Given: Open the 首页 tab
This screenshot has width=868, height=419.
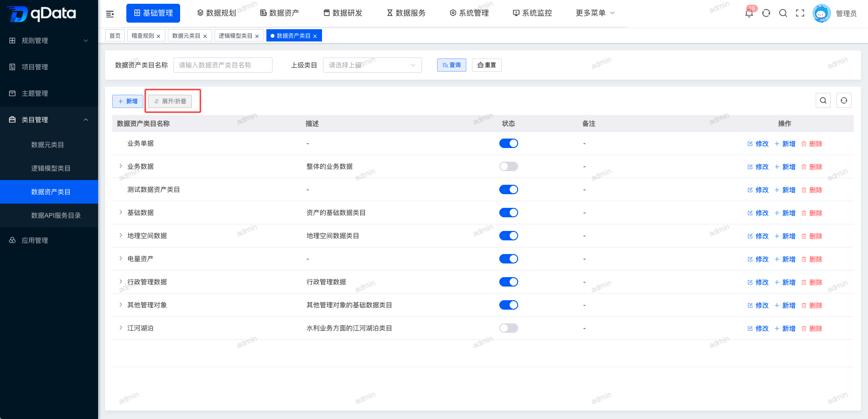Looking at the screenshot, I should pos(115,36).
